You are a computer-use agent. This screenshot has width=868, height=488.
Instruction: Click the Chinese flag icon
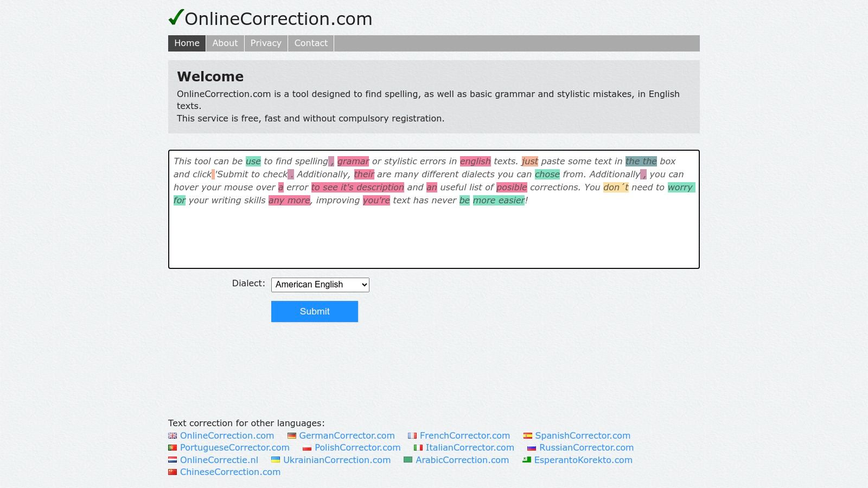[x=173, y=472]
